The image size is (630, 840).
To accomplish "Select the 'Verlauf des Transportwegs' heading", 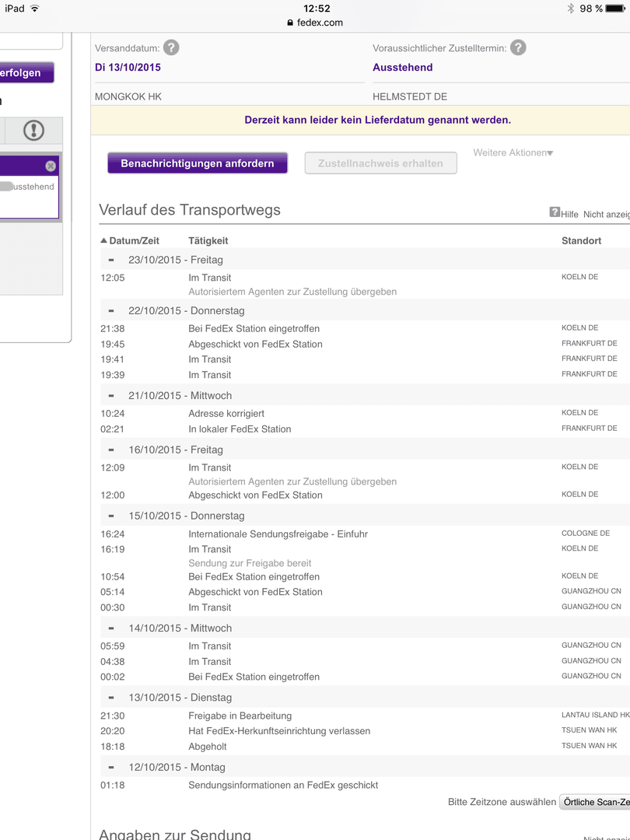I will tap(190, 209).
